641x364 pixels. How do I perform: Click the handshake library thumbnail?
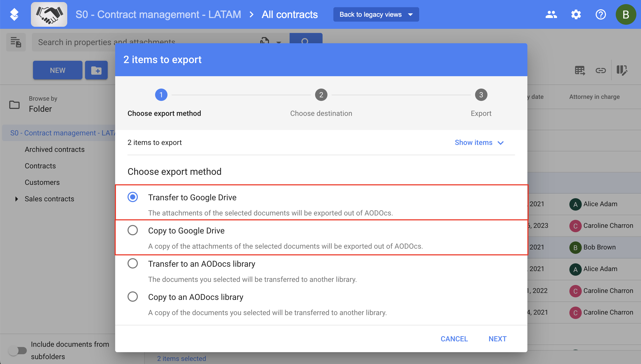click(49, 14)
